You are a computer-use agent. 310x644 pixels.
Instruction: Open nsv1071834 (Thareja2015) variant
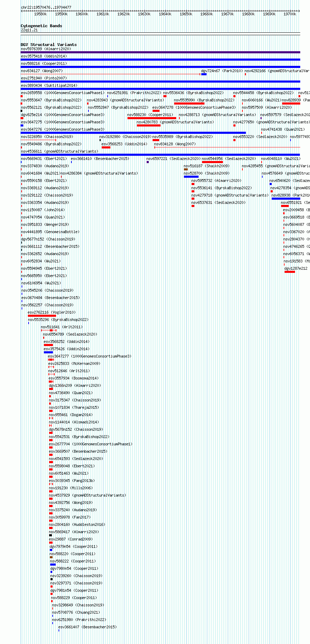click(x=74, y=407)
